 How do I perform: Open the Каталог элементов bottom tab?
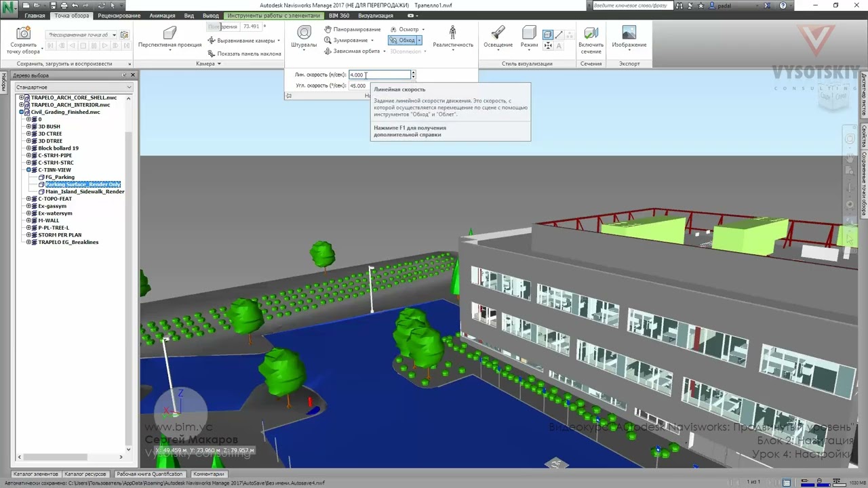[x=36, y=474]
